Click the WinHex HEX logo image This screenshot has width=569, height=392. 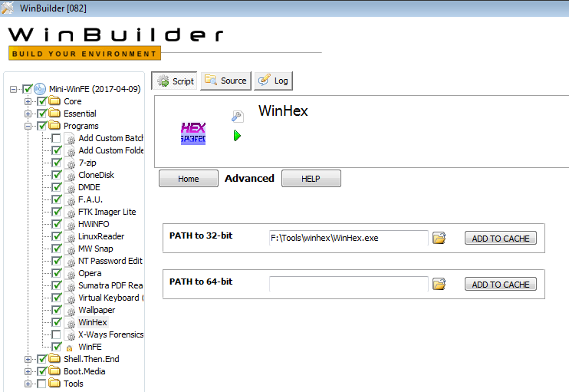click(x=192, y=133)
